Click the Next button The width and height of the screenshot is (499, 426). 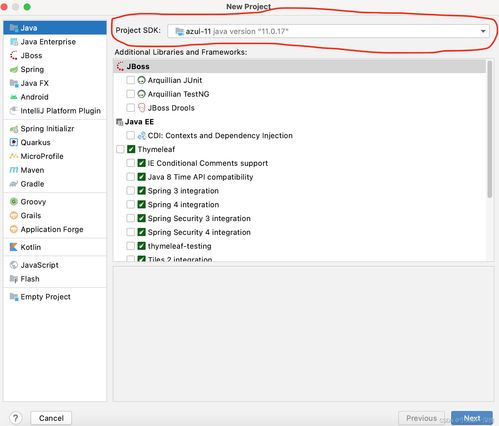pyautogui.click(x=472, y=418)
